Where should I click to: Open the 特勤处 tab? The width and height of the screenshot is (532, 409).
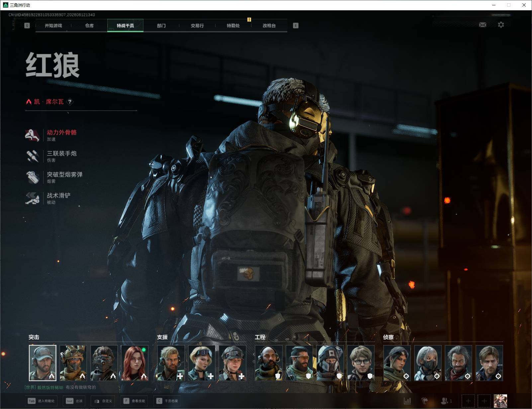[233, 26]
